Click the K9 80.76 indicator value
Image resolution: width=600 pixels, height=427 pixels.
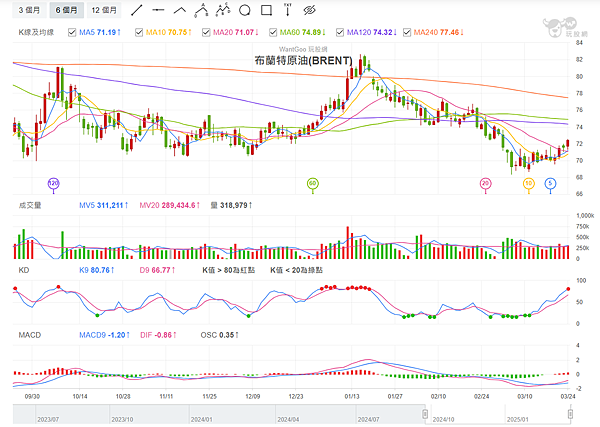97,270
